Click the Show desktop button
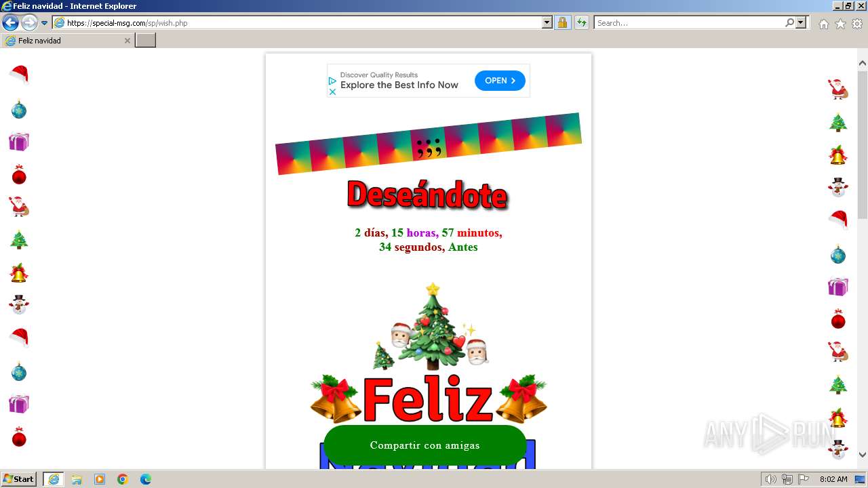This screenshot has width=868, height=488. tap(861, 479)
